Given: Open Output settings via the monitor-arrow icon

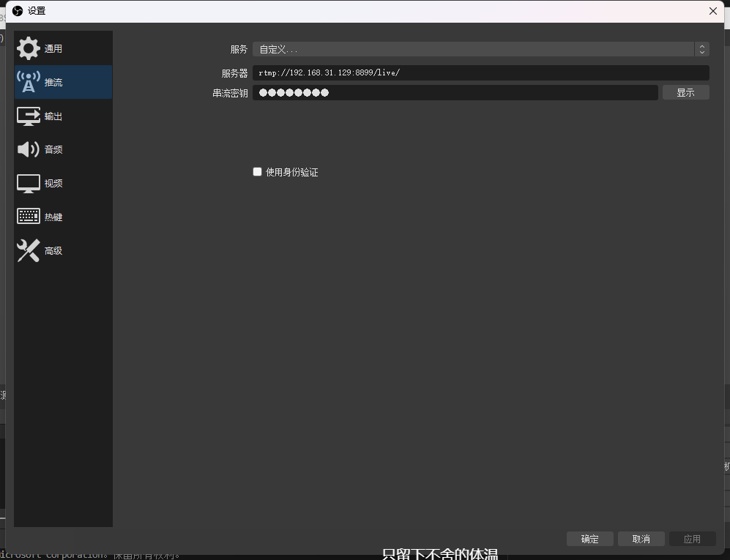Looking at the screenshot, I should 29,116.
